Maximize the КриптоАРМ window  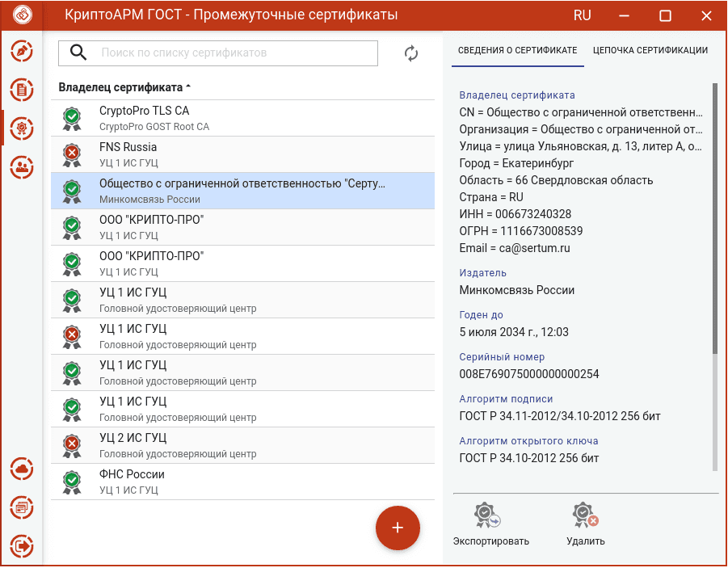[x=665, y=16]
